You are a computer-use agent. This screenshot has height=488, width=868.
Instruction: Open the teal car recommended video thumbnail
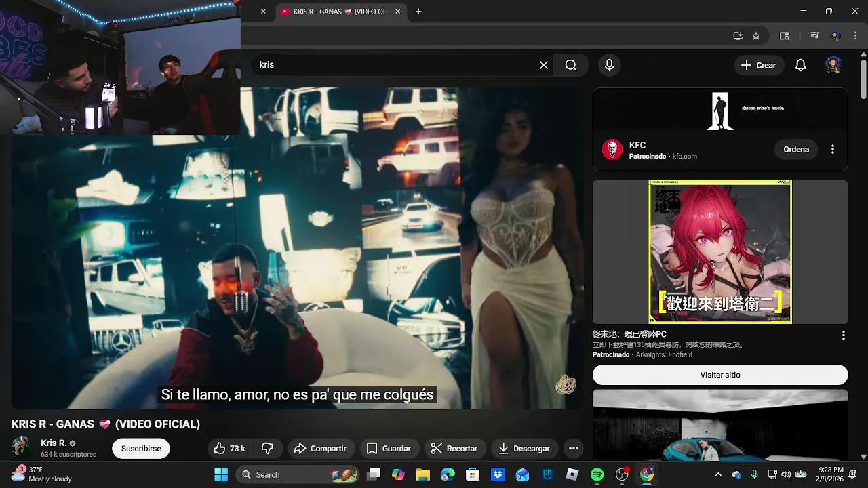[x=720, y=425]
